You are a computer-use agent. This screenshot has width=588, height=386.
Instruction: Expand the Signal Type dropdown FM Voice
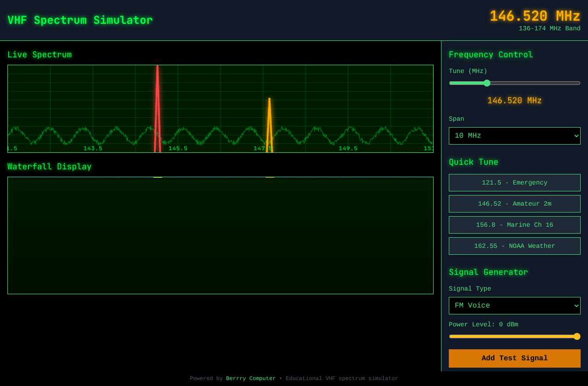click(x=514, y=306)
